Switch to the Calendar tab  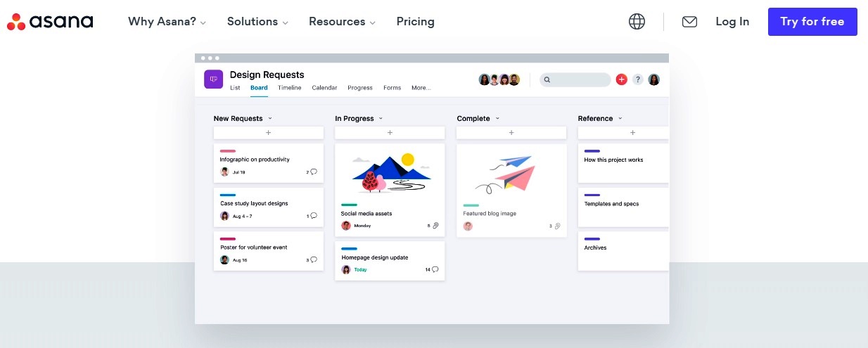324,88
